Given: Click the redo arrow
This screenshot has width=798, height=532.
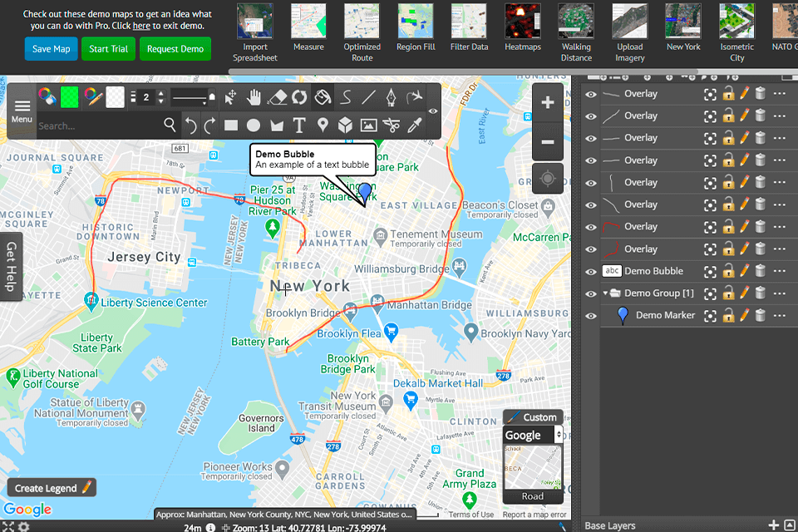Looking at the screenshot, I should point(209,126).
